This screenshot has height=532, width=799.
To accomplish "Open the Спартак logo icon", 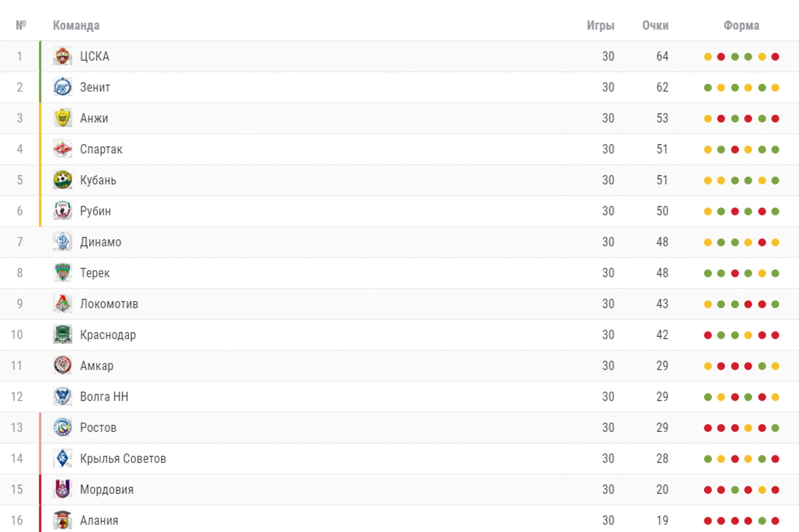I will coord(62,149).
